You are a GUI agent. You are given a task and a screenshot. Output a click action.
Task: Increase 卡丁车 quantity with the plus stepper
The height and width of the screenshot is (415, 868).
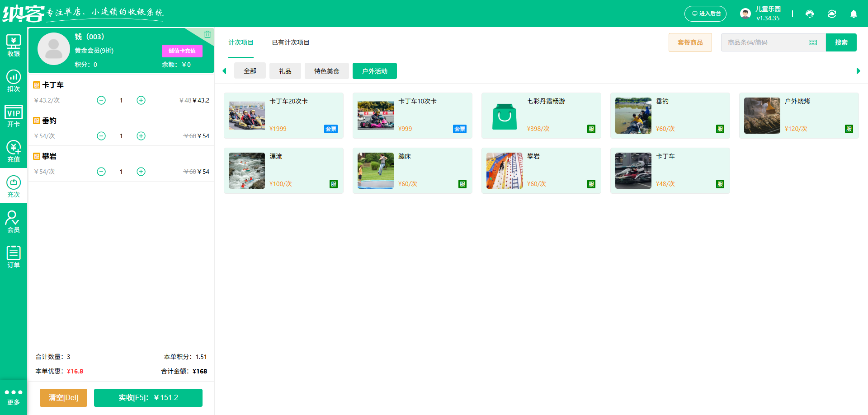point(141,100)
